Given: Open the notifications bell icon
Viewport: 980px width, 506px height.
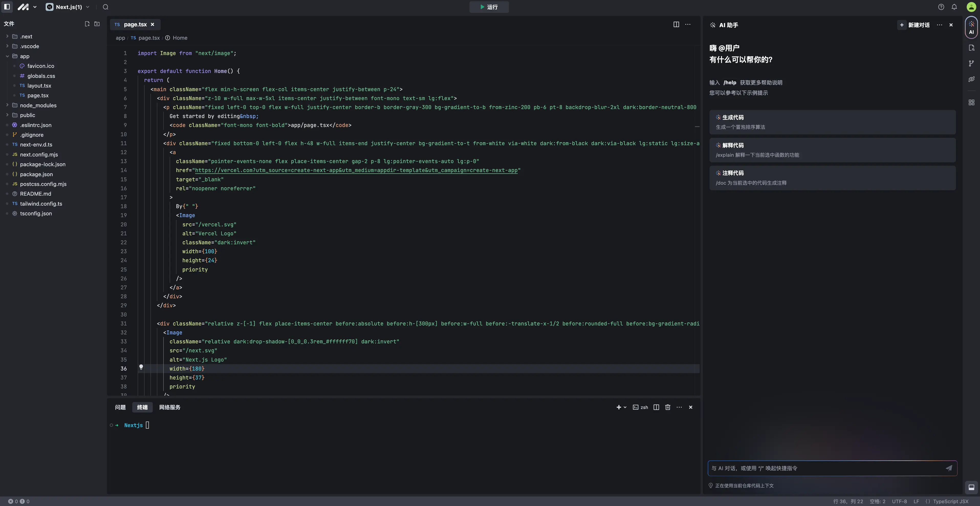Looking at the screenshot, I should (954, 7).
